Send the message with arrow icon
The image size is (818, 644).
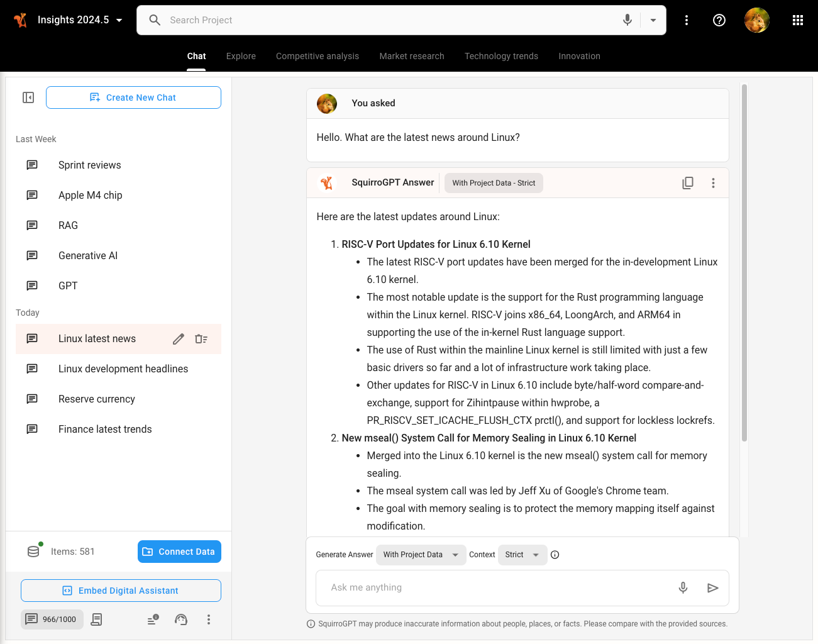pos(712,588)
